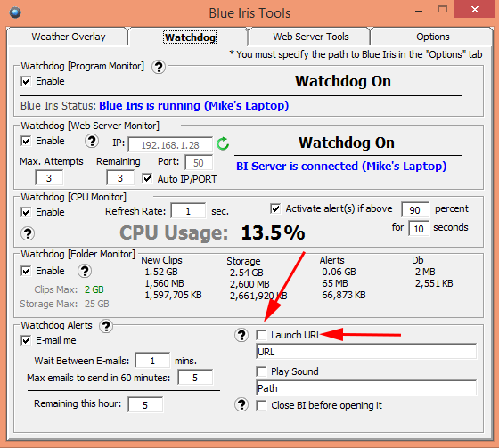Screen dimensions: 499x448
Task: Toggle Activate alert(s) if above checkbox
Action: tap(275, 208)
